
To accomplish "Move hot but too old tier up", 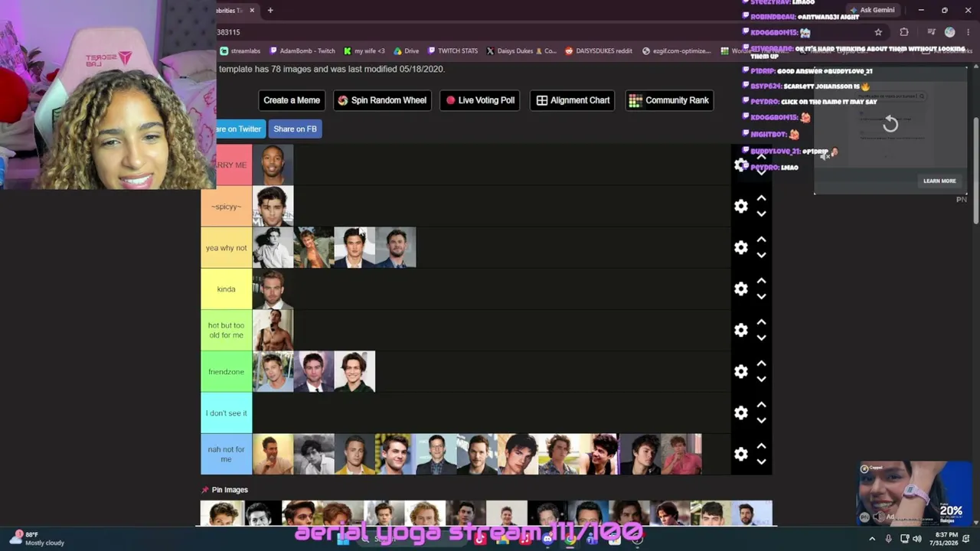I will coord(761,322).
